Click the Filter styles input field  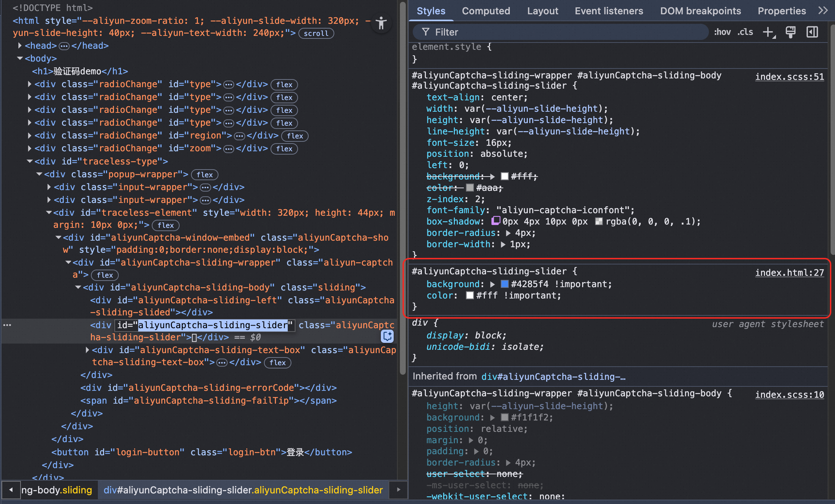click(560, 32)
